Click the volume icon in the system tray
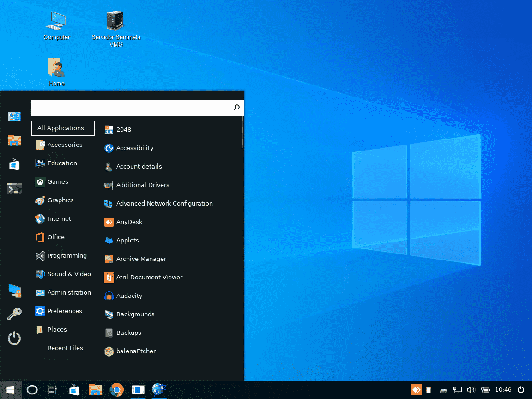 point(471,390)
